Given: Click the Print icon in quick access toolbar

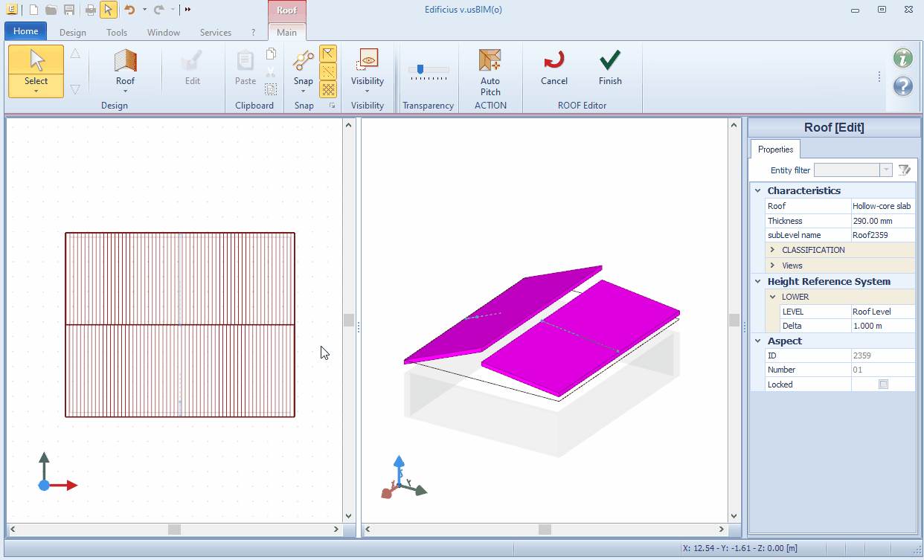Looking at the screenshot, I should [90, 10].
